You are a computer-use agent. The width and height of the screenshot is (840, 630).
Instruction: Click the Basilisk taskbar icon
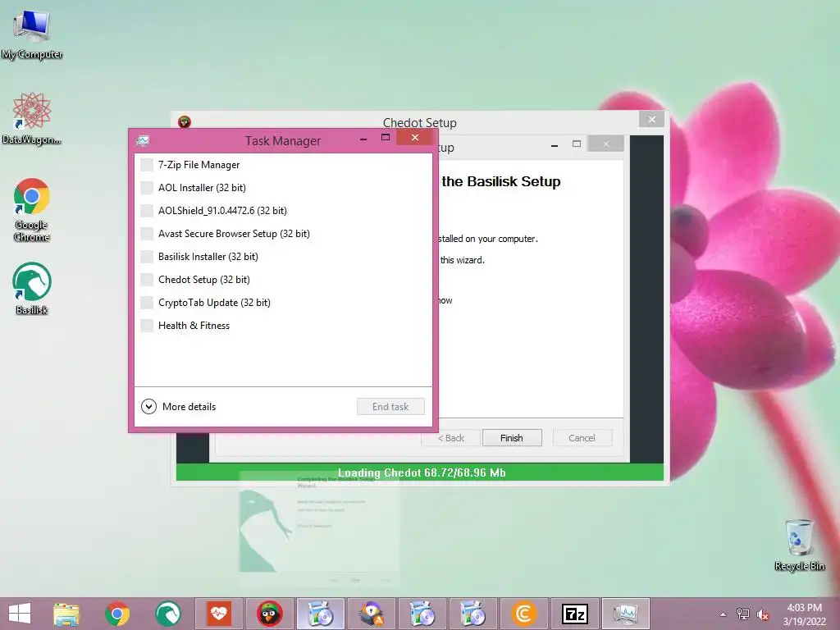coord(167,614)
